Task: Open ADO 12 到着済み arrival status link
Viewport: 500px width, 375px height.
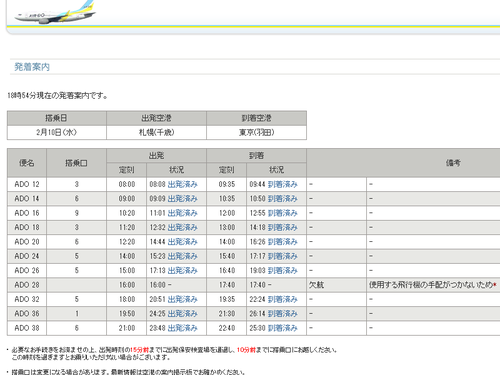Action: pos(282,184)
